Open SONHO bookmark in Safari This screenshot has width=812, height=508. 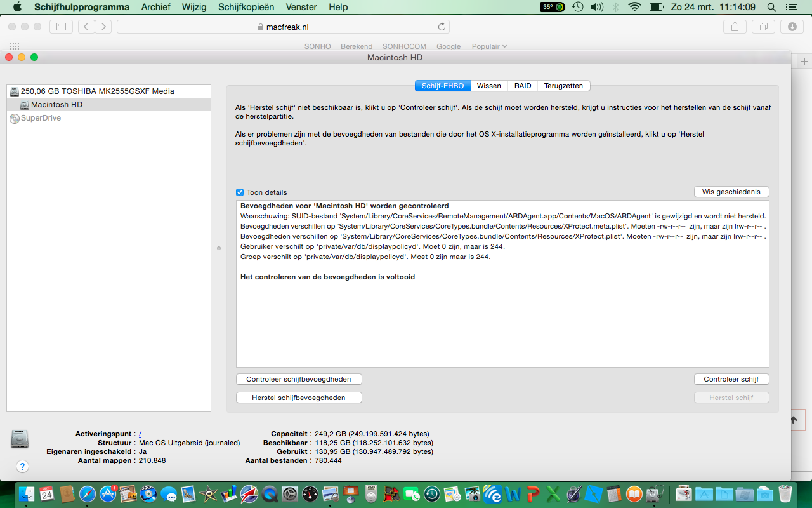pos(317,46)
